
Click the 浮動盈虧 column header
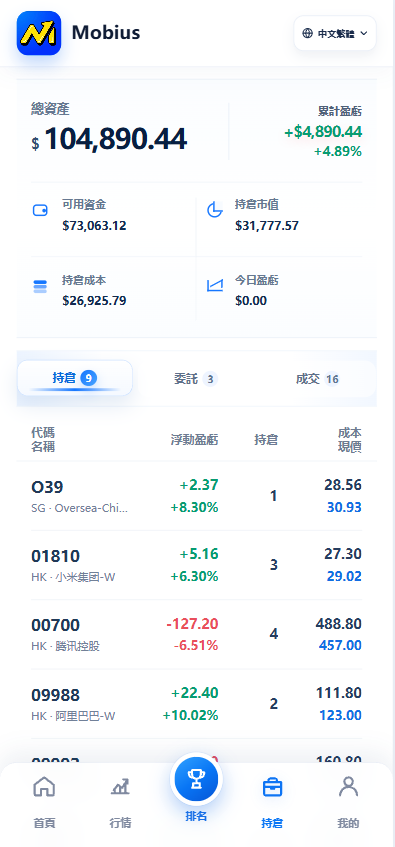click(x=195, y=440)
